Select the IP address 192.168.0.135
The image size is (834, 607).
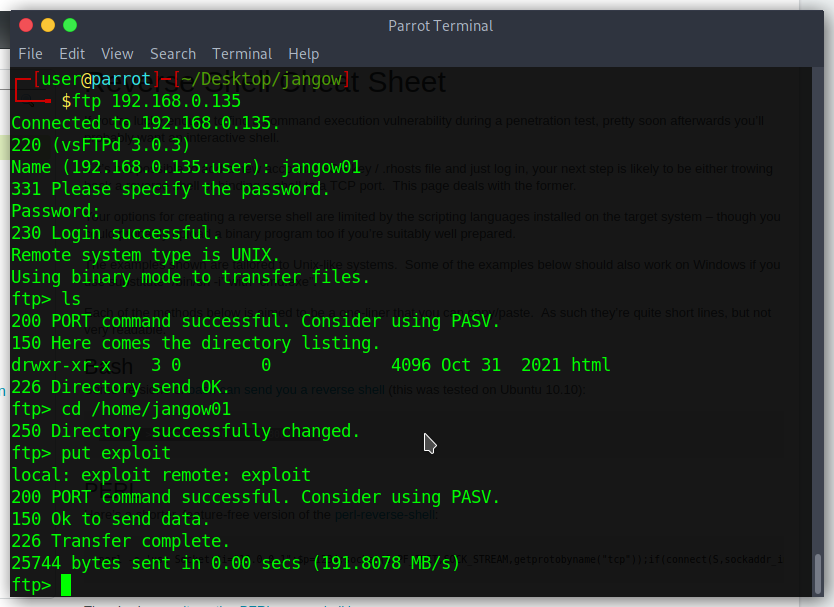(175, 100)
